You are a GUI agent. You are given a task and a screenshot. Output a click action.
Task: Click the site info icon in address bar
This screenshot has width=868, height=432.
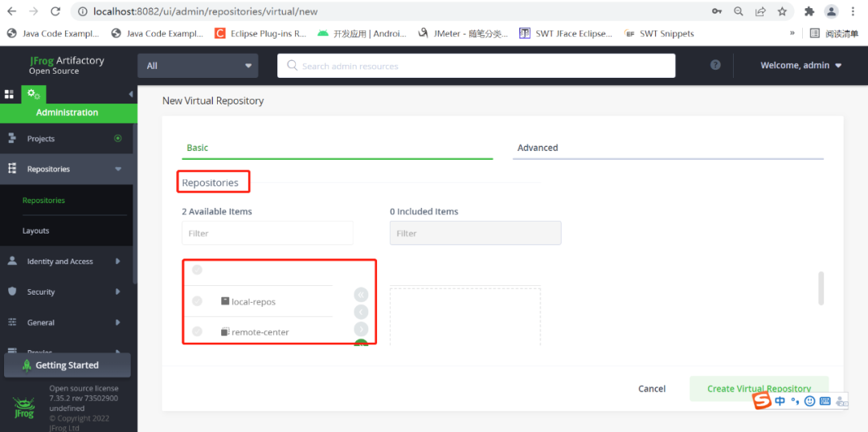point(82,11)
